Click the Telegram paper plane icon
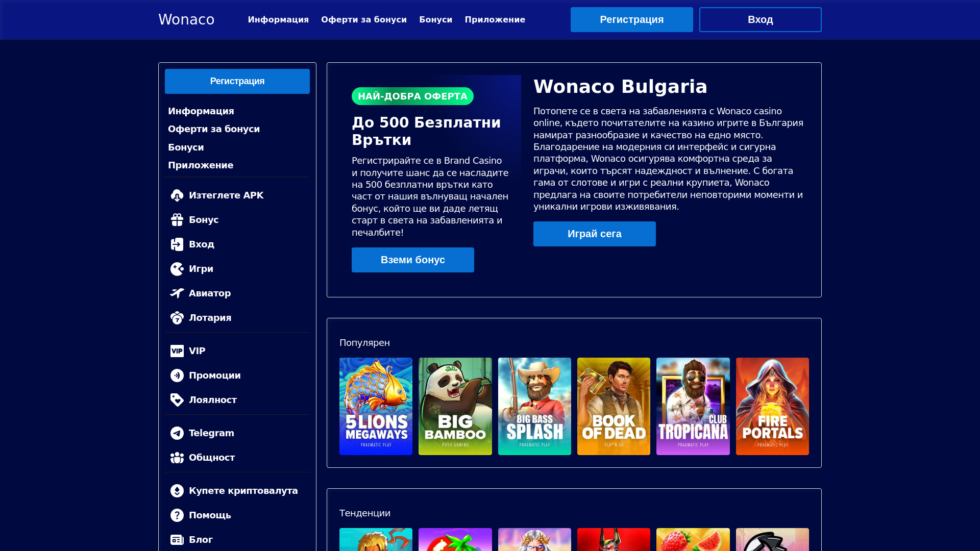The image size is (980, 551). [x=177, y=433]
